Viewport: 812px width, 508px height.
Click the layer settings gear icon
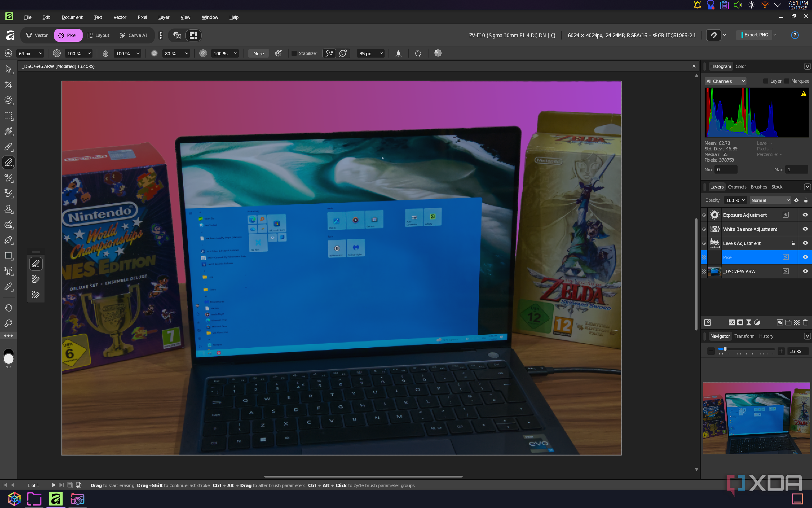point(796,200)
